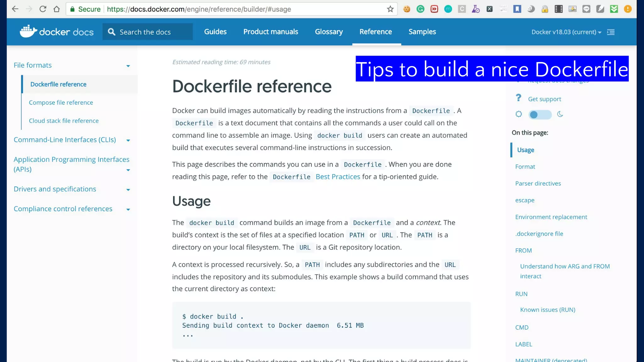
Task: Click the browser forward arrow
Action: (x=29, y=9)
